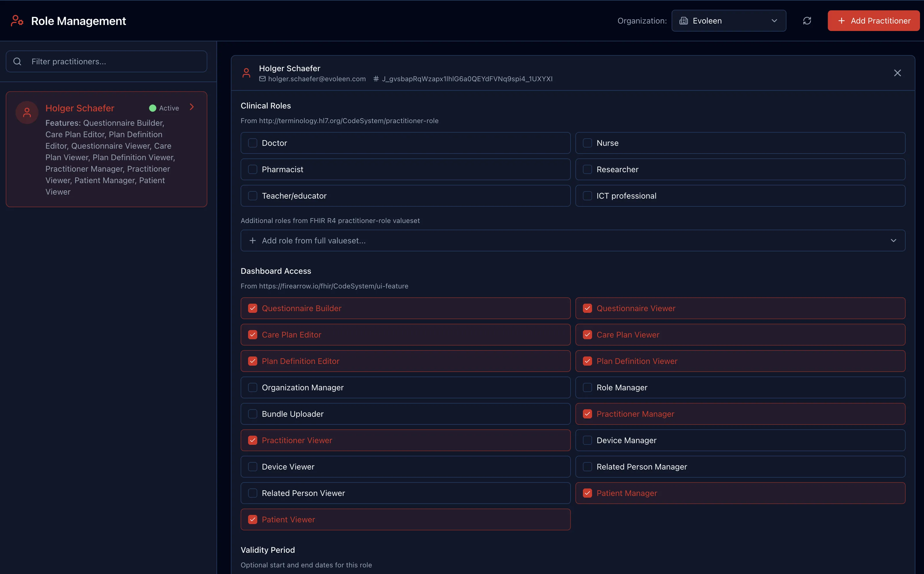Focus the Filter practitioners search field
The height and width of the screenshot is (574, 924).
coord(114,61)
